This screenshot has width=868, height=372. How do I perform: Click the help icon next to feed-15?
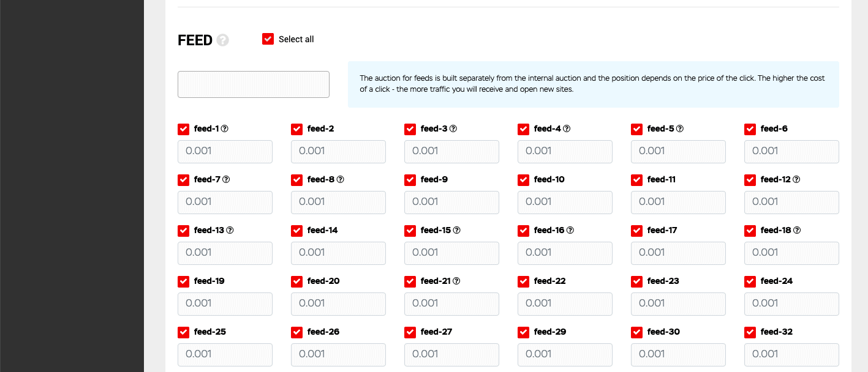click(x=456, y=231)
